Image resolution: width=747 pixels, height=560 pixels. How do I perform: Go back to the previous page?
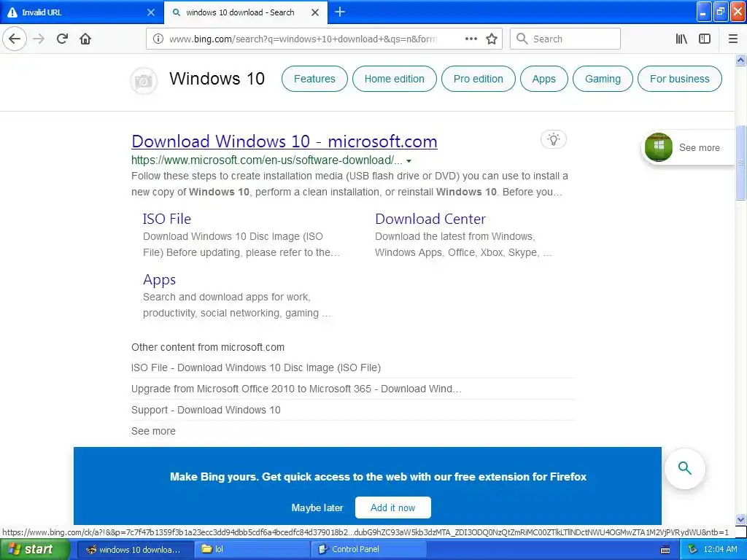[15, 39]
